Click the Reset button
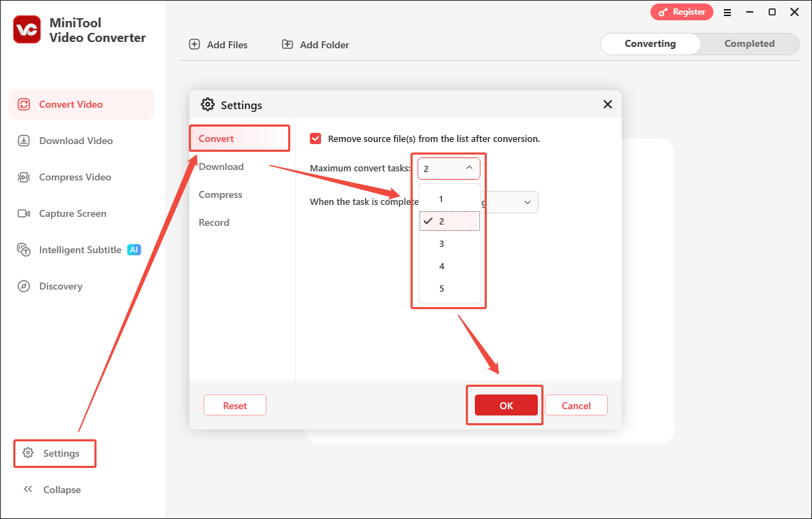812x519 pixels. (x=234, y=405)
